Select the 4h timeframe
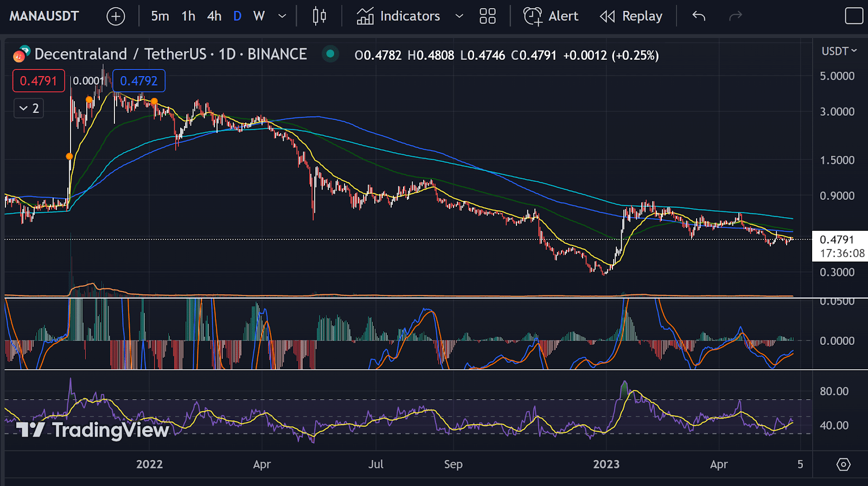868x486 pixels. 214,16
